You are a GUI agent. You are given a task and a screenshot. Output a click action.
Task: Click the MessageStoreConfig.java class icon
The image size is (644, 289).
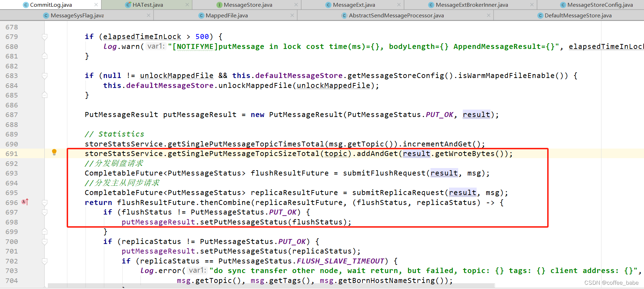tap(563, 5)
